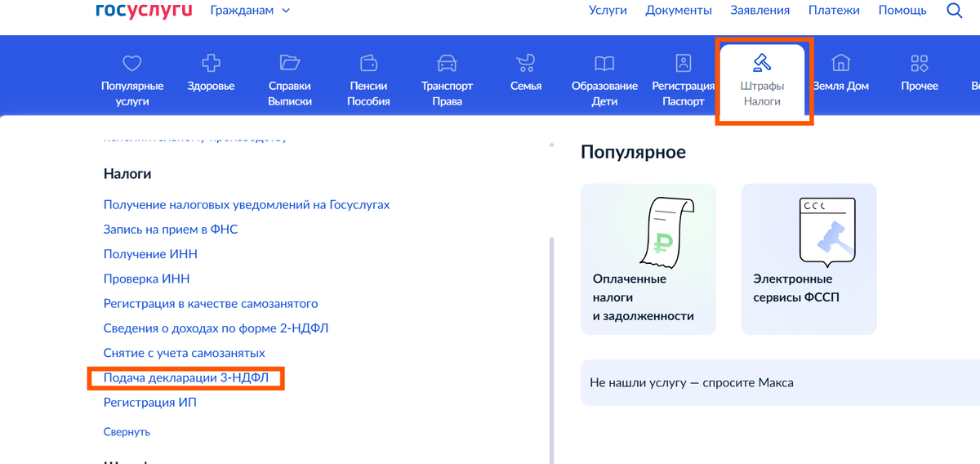Select the grid icon for Прочее

point(920,63)
